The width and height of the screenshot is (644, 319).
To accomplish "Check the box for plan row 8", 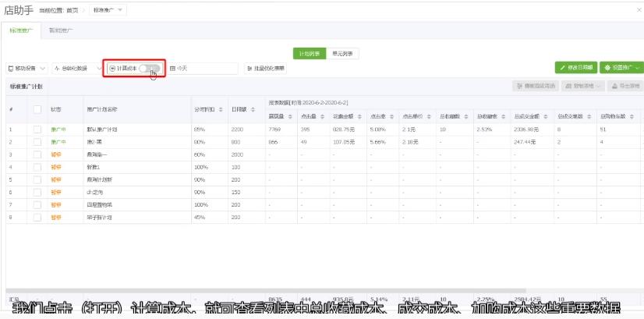I will click(x=37, y=218).
